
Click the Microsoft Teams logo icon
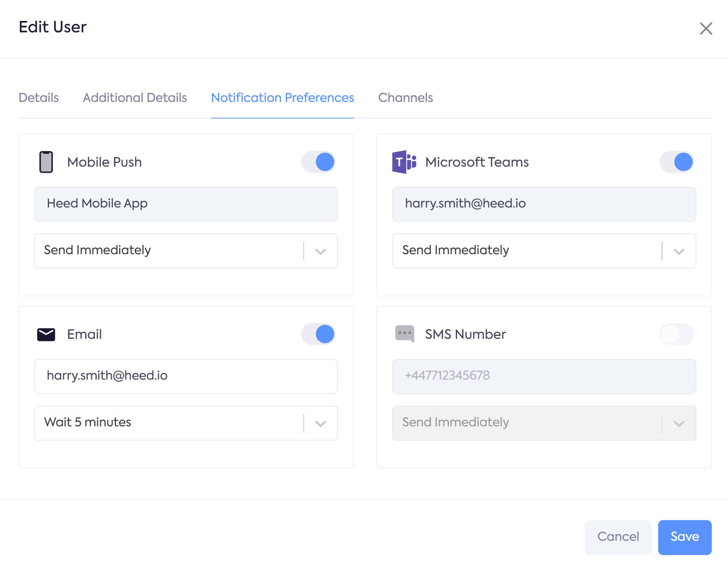point(404,162)
